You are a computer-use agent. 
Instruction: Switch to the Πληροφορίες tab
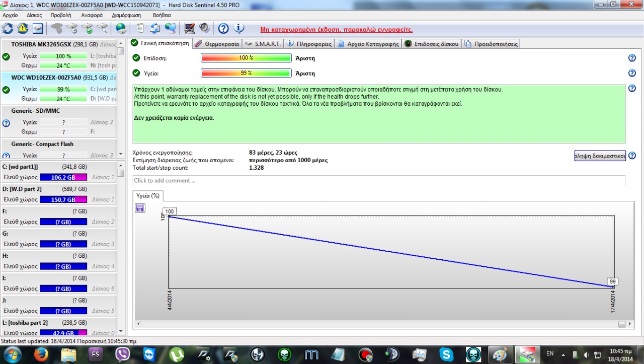309,44
